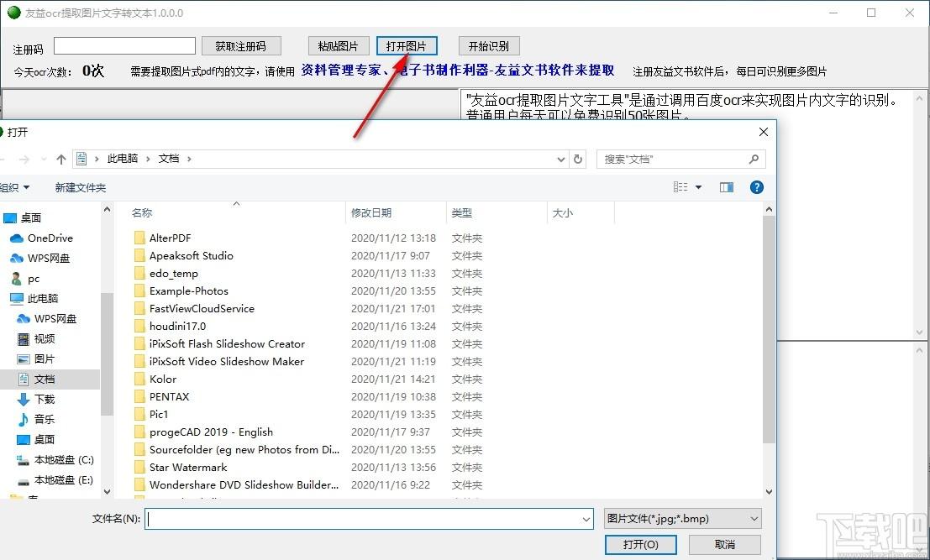Open help with the blue question icon
930x560 pixels.
(757, 187)
